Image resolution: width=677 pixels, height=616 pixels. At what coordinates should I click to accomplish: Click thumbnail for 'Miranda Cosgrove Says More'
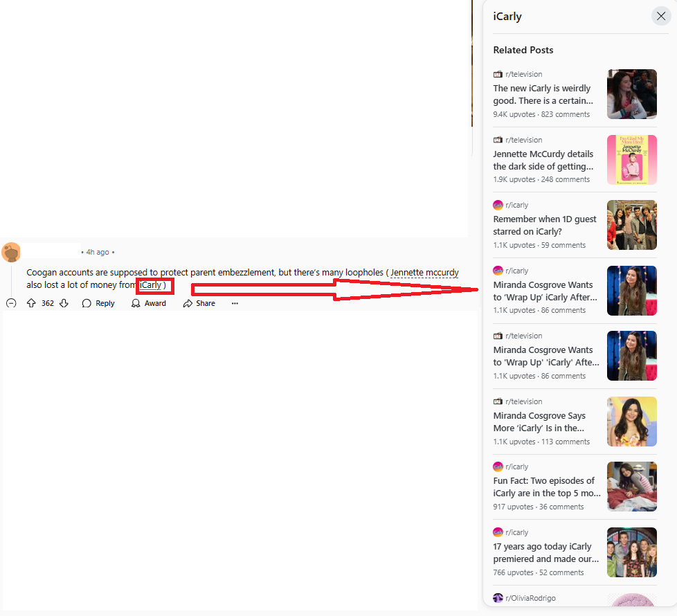coord(632,422)
